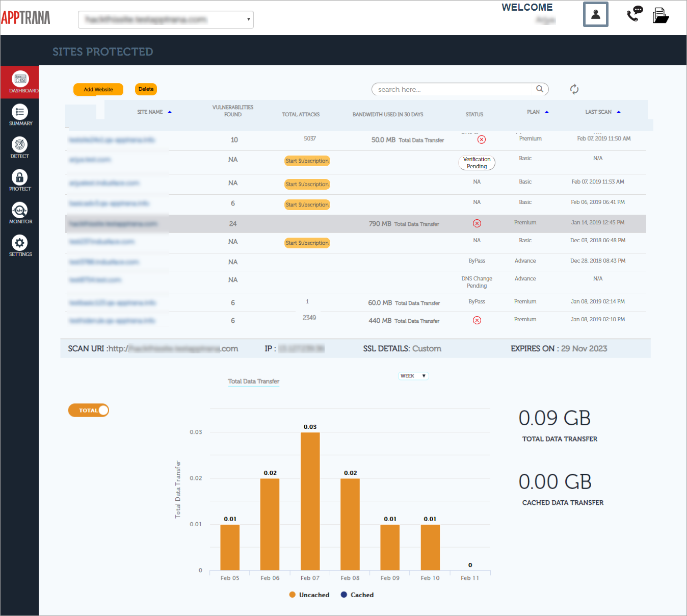Select the Total Data Transfer tab

pos(253,381)
